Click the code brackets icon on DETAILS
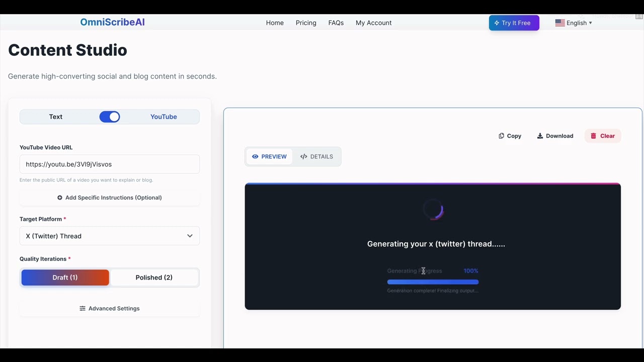The width and height of the screenshot is (644, 362). [x=303, y=156]
